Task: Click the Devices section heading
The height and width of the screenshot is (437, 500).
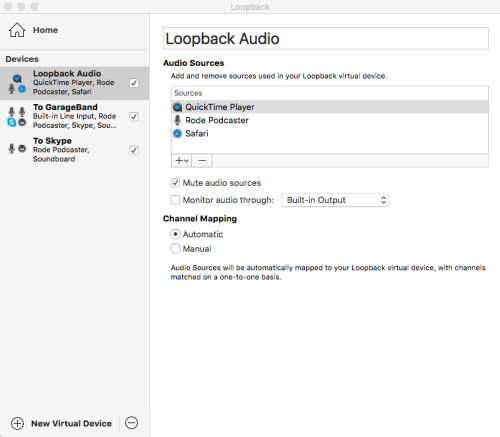Action: (22, 59)
